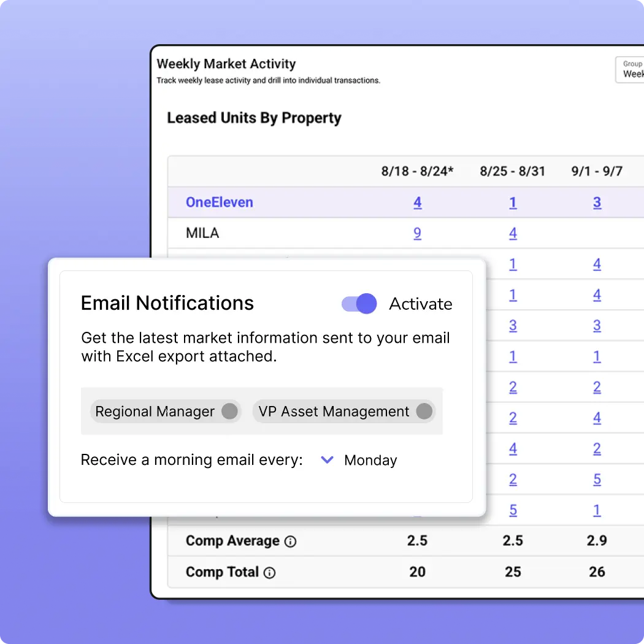Click MILA's 8/25 - 8/31 value 4

(513, 233)
